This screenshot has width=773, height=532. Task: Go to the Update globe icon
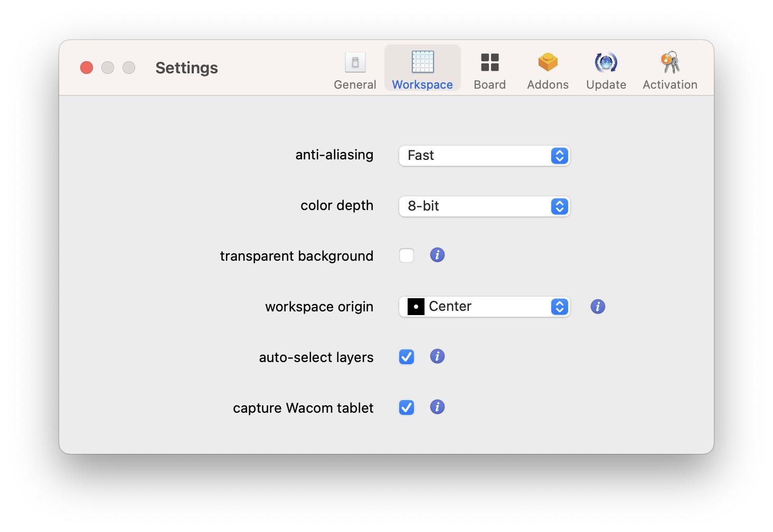coord(606,70)
